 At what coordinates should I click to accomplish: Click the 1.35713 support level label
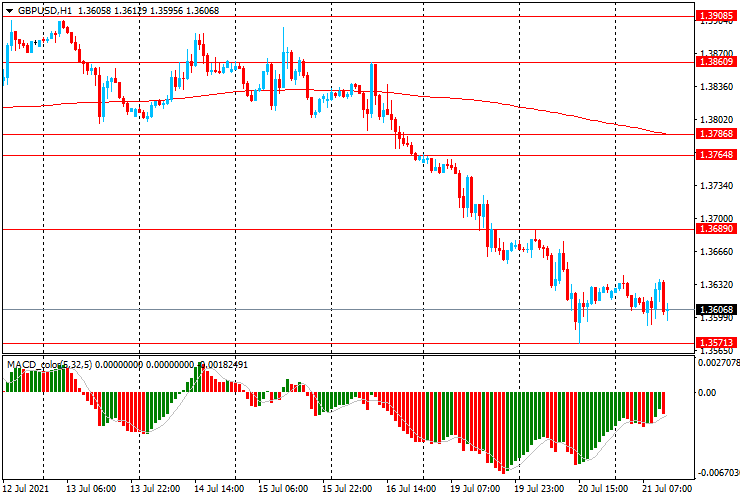pos(716,343)
